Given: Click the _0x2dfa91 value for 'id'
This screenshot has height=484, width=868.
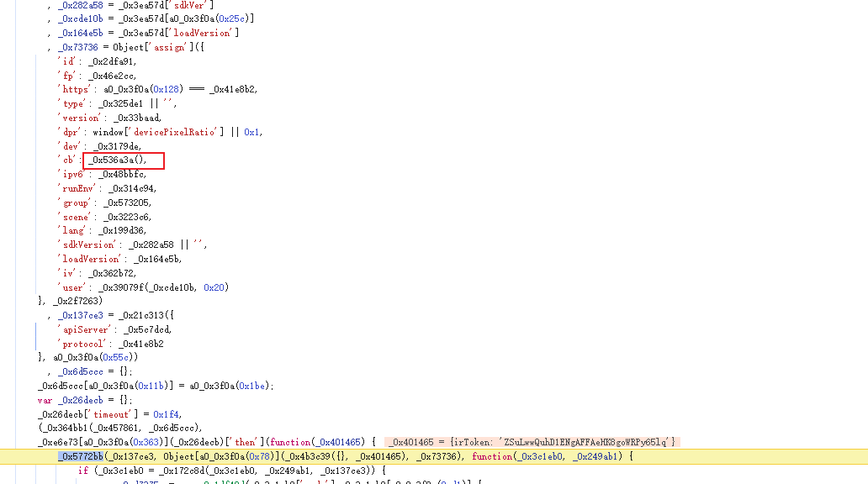Looking at the screenshot, I should [x=111, y=61].
